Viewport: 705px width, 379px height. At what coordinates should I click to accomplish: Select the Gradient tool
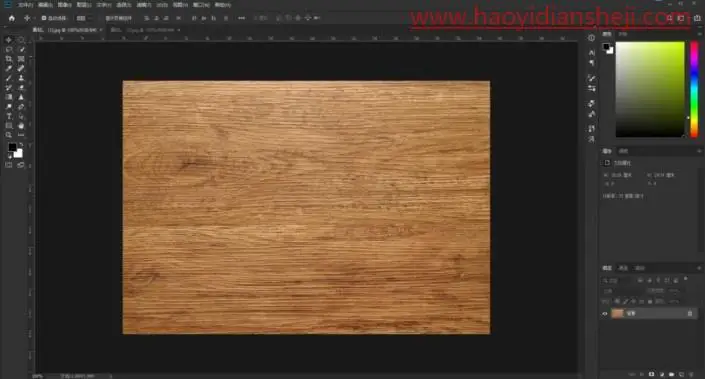point(9,97)
